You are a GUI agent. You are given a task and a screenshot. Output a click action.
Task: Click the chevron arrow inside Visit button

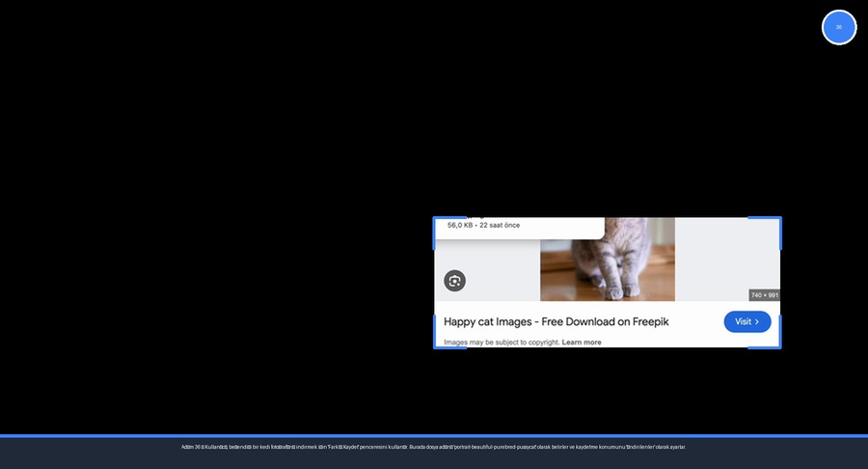tap(757, 321)
